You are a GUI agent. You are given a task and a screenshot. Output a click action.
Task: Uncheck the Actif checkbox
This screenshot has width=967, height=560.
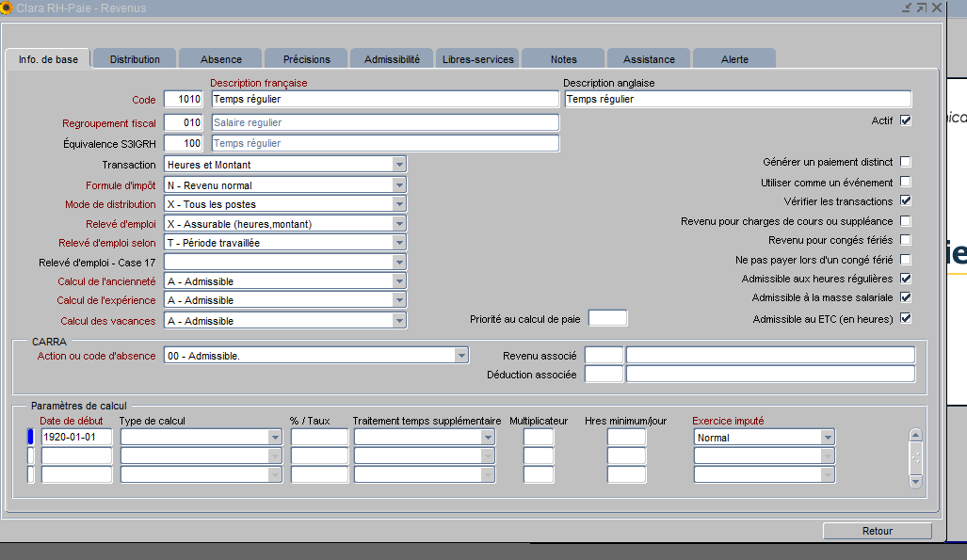click(x=906, y=120)
